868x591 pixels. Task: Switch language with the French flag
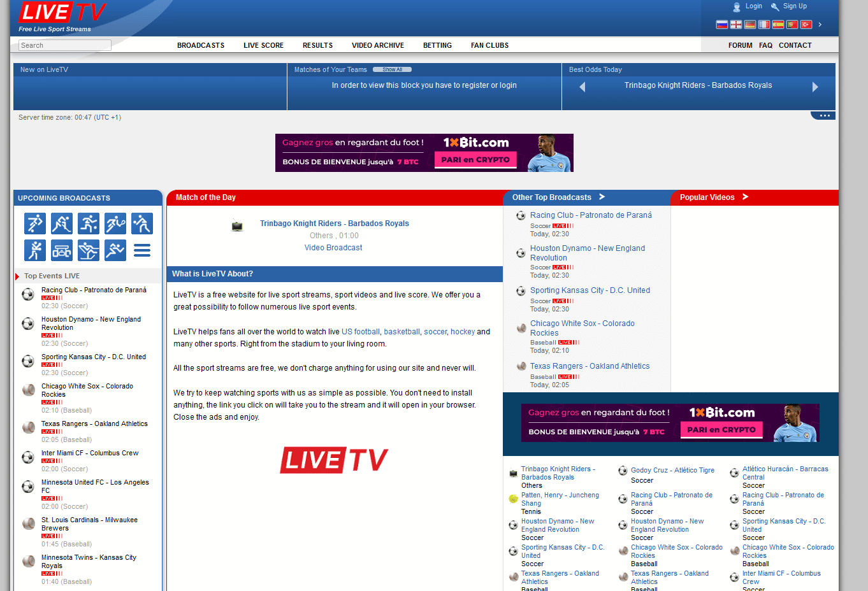point(764,25)
